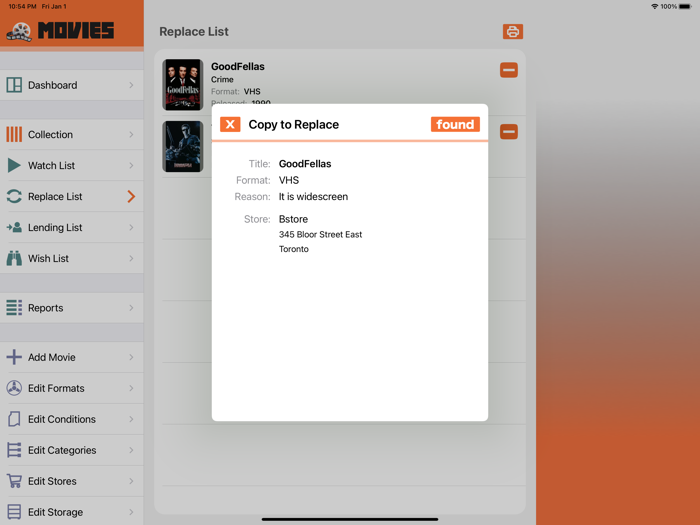Click the reason 'It is widescreen'
This screenshot has height=525, width=700.
[313, 196]
